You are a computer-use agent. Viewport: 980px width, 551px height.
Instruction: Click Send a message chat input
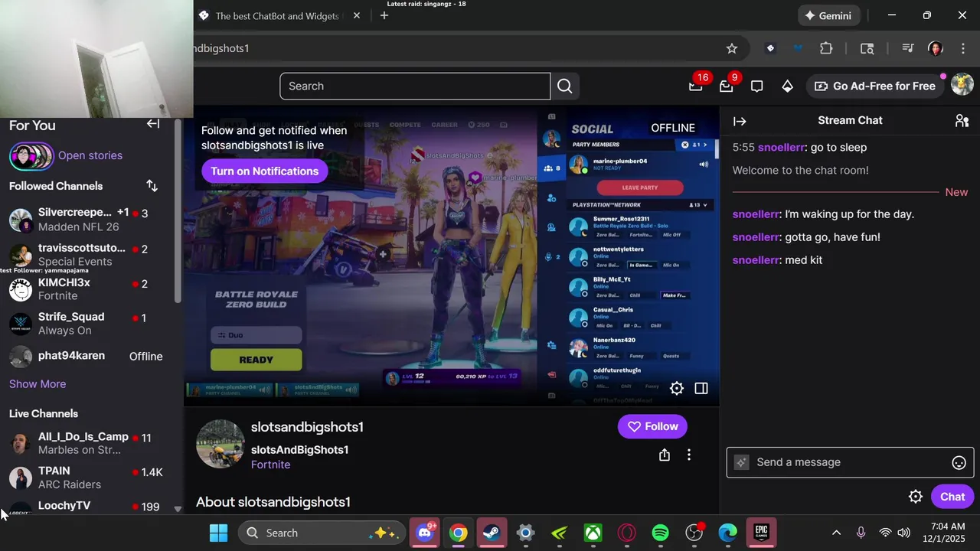point(849,462)
